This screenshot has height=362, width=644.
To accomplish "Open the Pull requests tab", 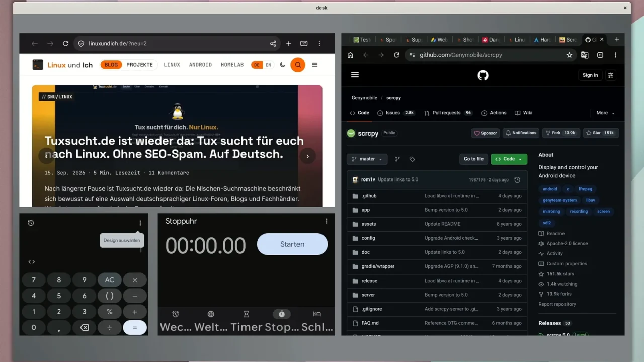I will pos(448,113).
